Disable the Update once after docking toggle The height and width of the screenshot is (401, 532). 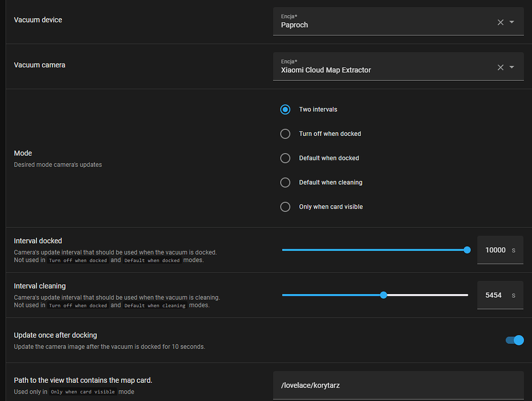[x=514, y=340]
